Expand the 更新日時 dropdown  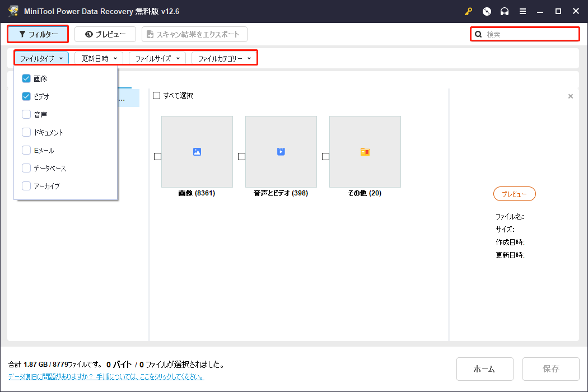click(99, 58)
